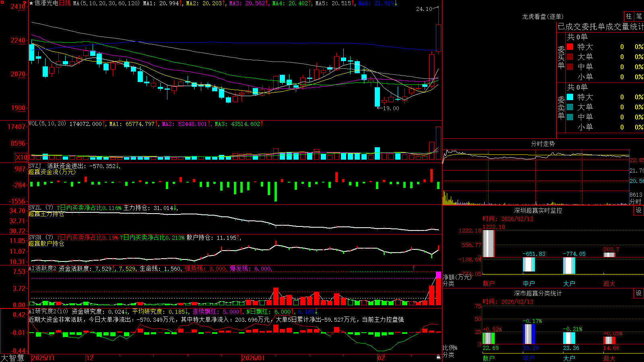This screenshot has height=362, width=644.
Task: Click the 39.29 中户 ratio bar
Action: pos(528,334)
